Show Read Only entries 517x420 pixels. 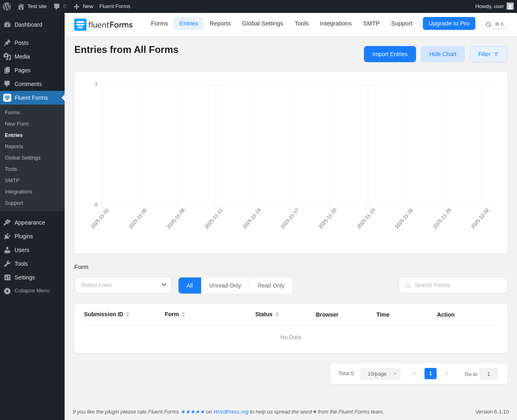tap(271, 286)
